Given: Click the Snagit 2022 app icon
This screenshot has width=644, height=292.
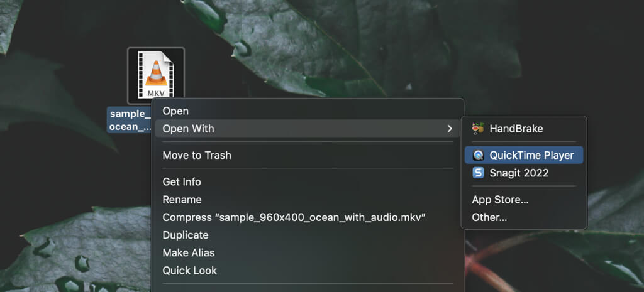Looking at the screenshot, I should pyautogui.click(x=478, y=173).
